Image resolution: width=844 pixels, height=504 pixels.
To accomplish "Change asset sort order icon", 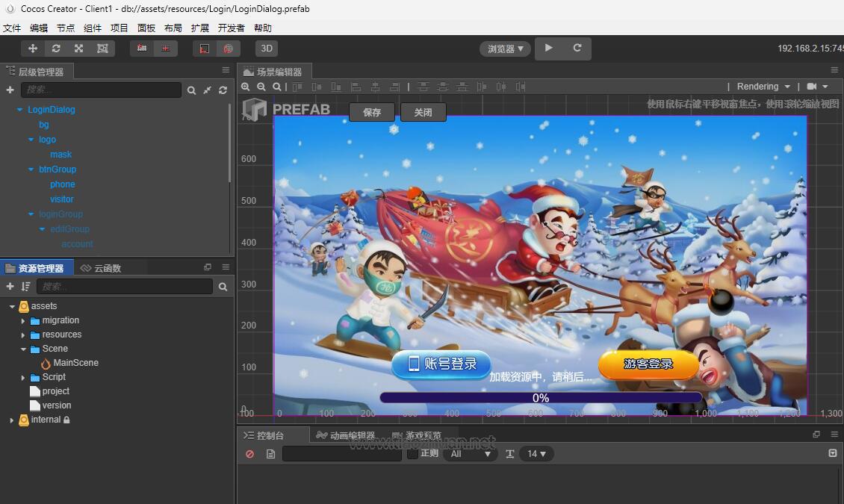I will (x=25, y=287).
